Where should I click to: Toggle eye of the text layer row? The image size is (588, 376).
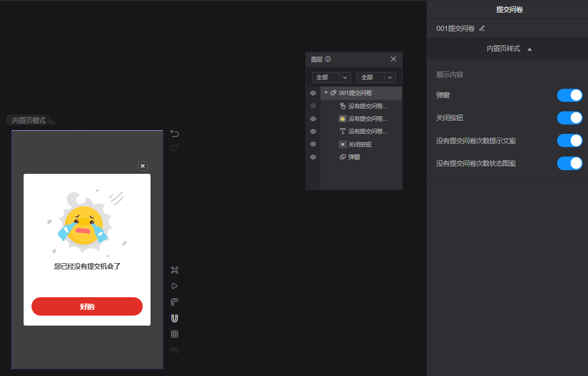pyautogui.click(x=313, y=131)
